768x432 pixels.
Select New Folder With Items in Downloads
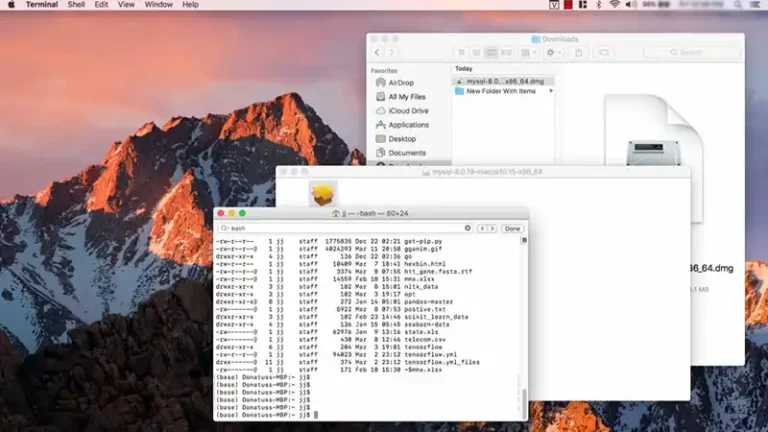(x=501, y=91)
